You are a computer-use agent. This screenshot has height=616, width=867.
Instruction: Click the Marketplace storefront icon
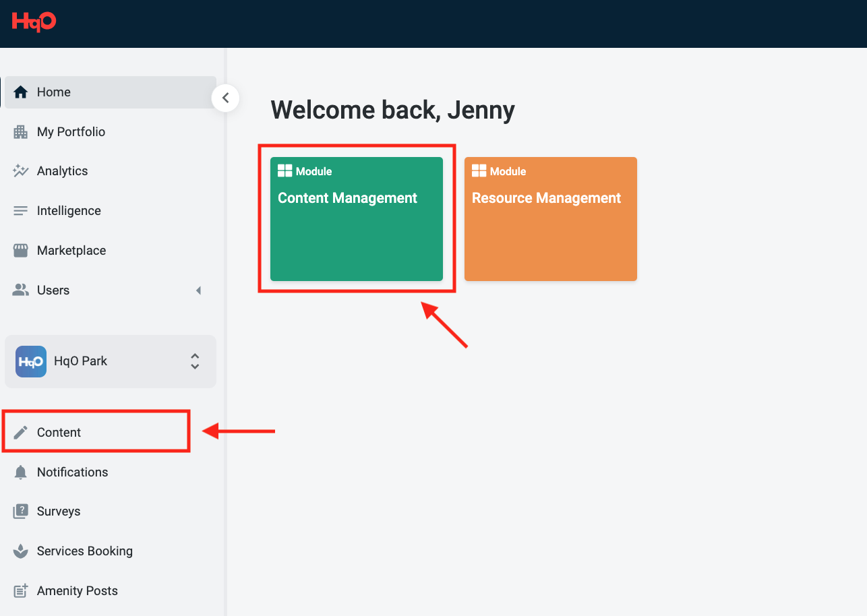click(x=21, y=251)
